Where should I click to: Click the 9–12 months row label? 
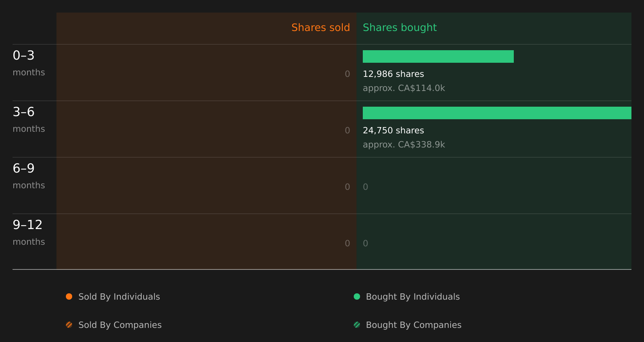[x=29, y=233]
